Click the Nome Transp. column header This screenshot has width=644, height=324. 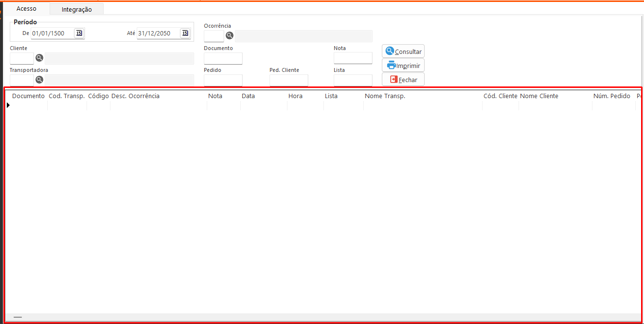(385, 96)
